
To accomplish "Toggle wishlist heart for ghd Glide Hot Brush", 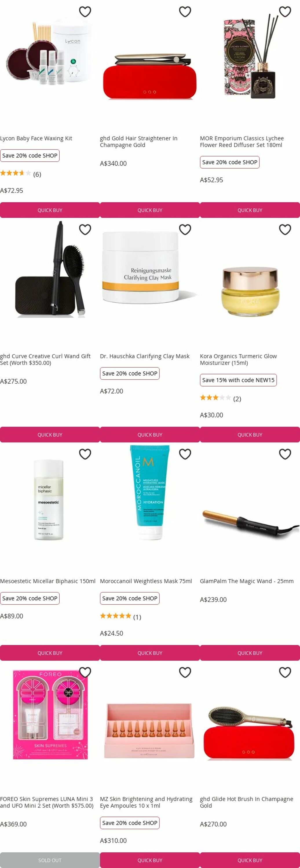I will tap(285, 672).
